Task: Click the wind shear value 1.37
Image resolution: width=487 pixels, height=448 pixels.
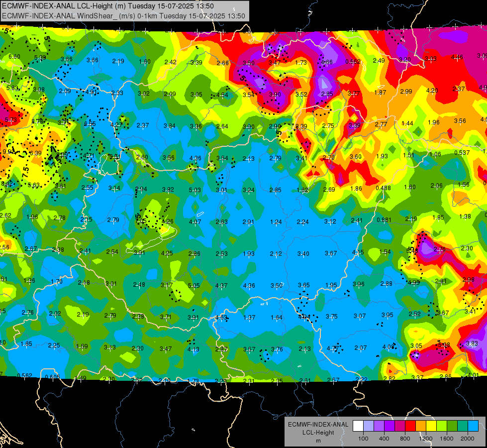Action: click(x=249, y=318)
